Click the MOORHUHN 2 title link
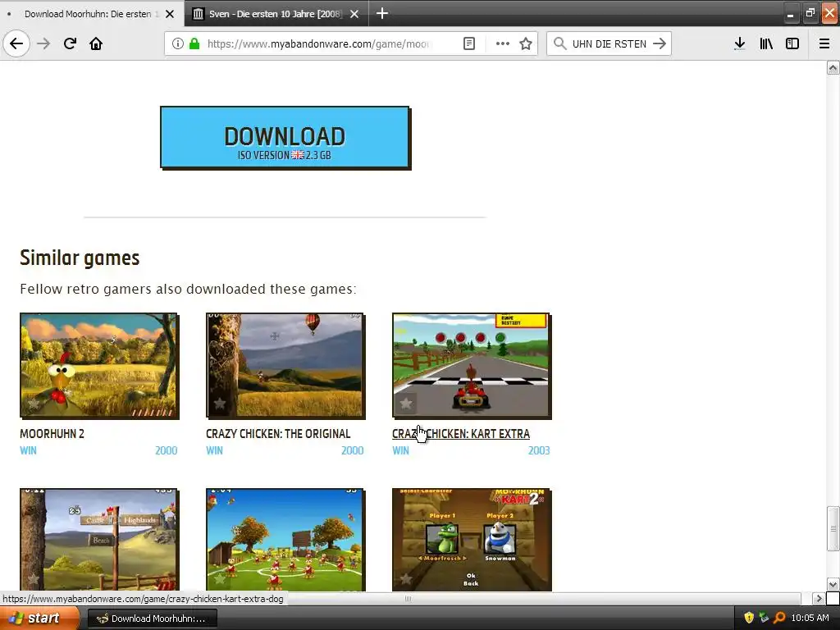 coord(52,434)
